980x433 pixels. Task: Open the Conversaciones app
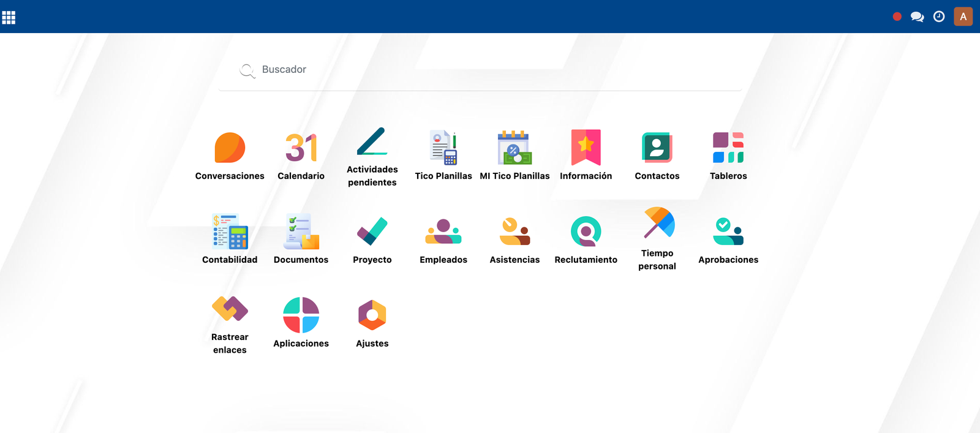230,148
